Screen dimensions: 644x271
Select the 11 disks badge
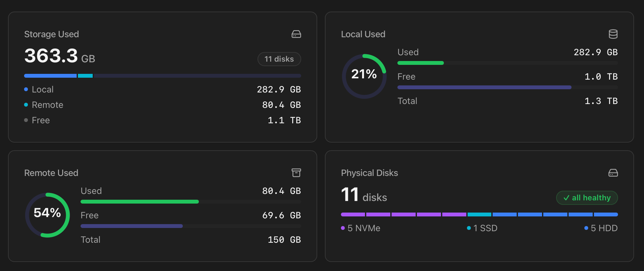pos(279,59)
